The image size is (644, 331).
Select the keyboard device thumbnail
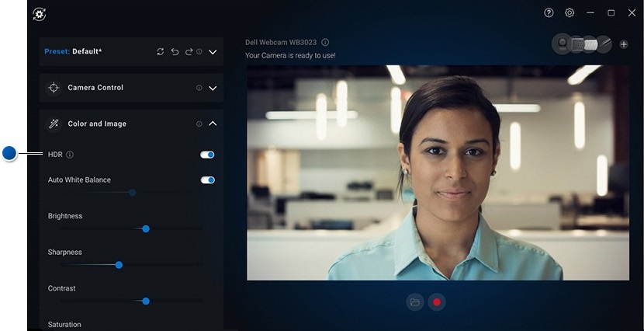tap(578, 44)
